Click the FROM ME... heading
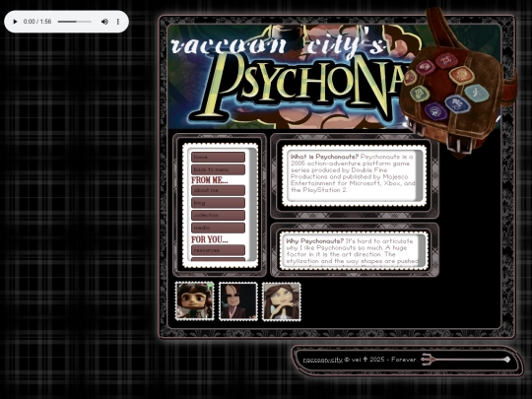Viewport: 532px width, 399px height. tap(209, 180)
